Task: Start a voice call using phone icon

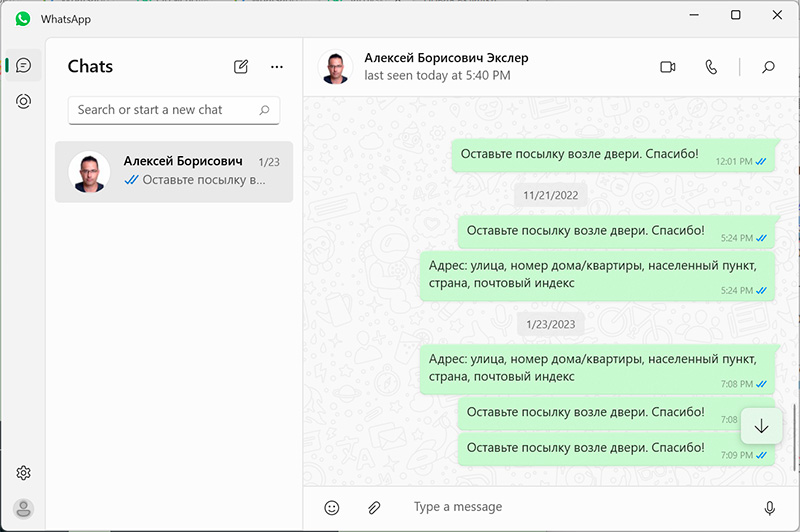Action: click(711, 67)
